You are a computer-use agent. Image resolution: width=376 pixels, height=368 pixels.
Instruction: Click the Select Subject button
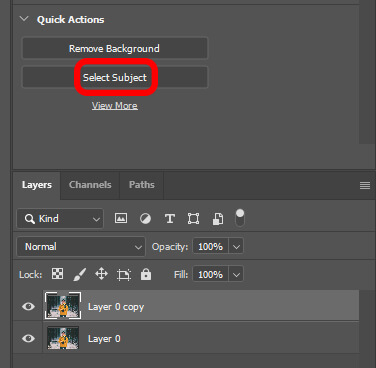point(115,77)
